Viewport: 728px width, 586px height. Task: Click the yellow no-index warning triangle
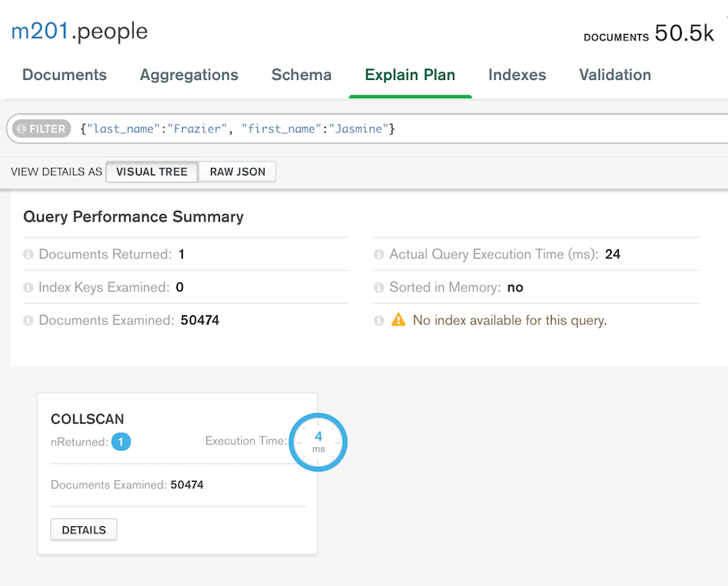pyautogui.click(x=398, y=320)
